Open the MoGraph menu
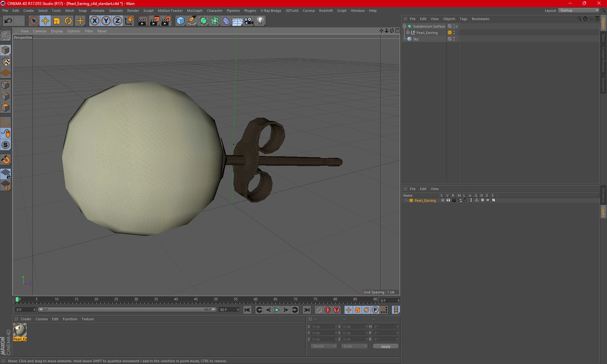 [195, 11]
